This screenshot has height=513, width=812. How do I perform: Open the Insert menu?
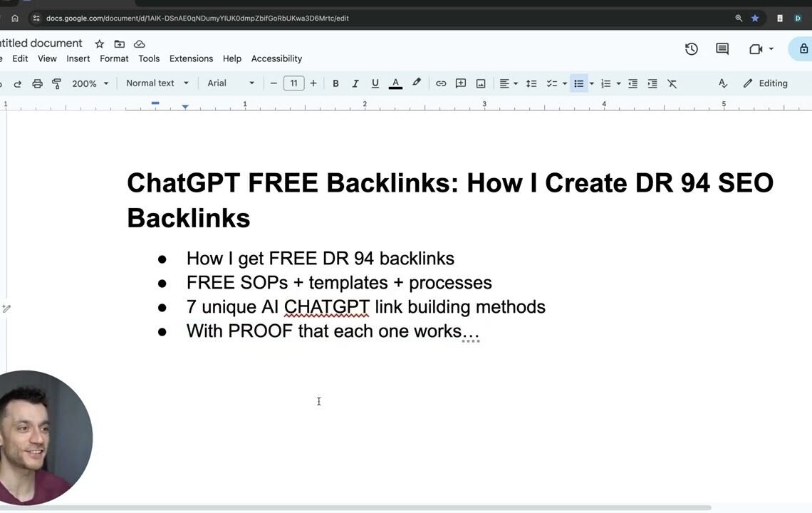coord(78,58)
